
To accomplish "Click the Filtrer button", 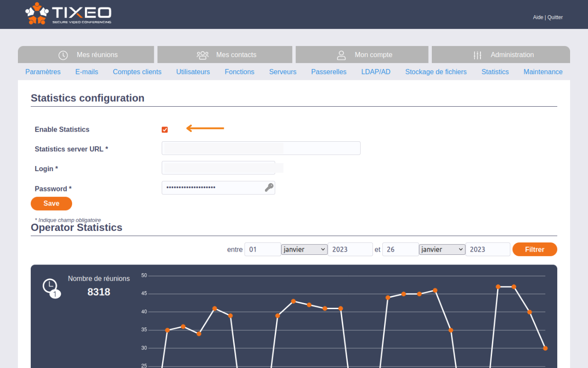I will [535, 249].
